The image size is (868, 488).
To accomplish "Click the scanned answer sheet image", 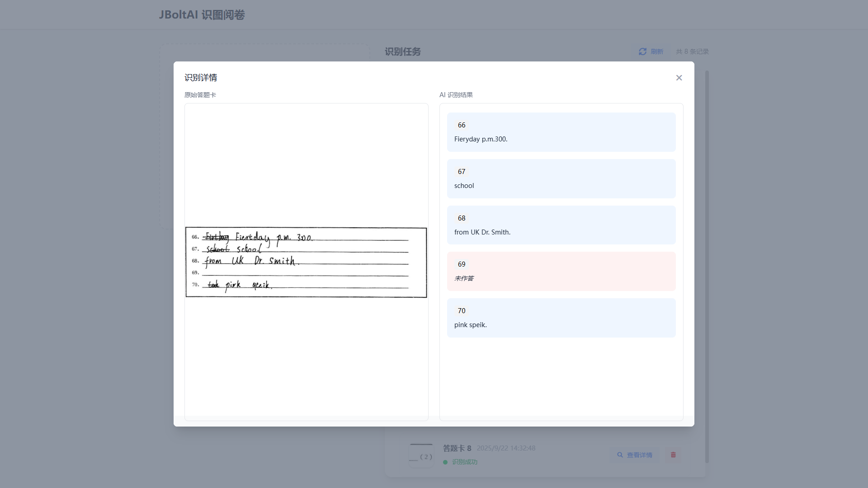I will click(306, 262).
